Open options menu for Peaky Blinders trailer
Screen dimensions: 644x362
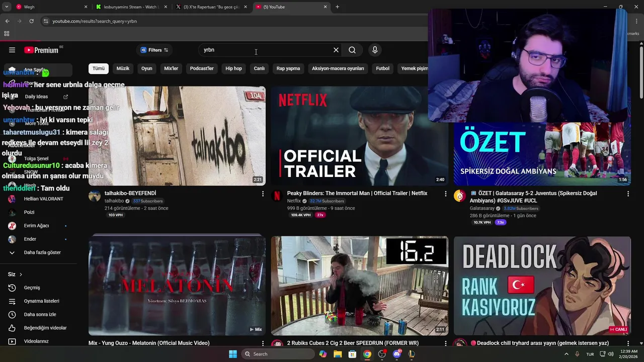[x=445, y=194]
